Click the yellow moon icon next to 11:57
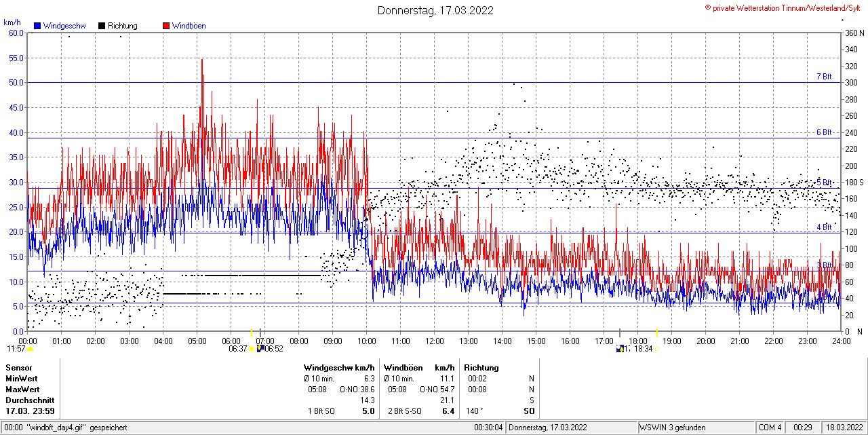868x435 pixels. (x=31, y=349)
